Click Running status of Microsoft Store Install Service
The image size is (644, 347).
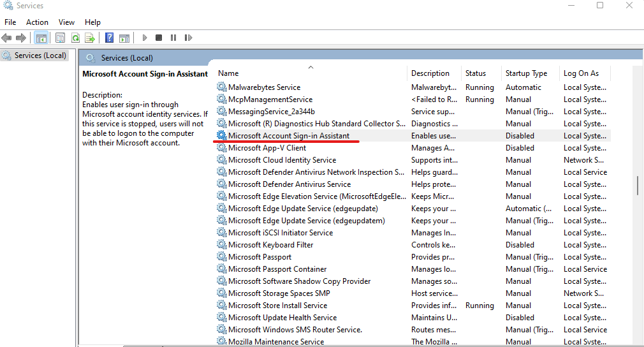479,305
